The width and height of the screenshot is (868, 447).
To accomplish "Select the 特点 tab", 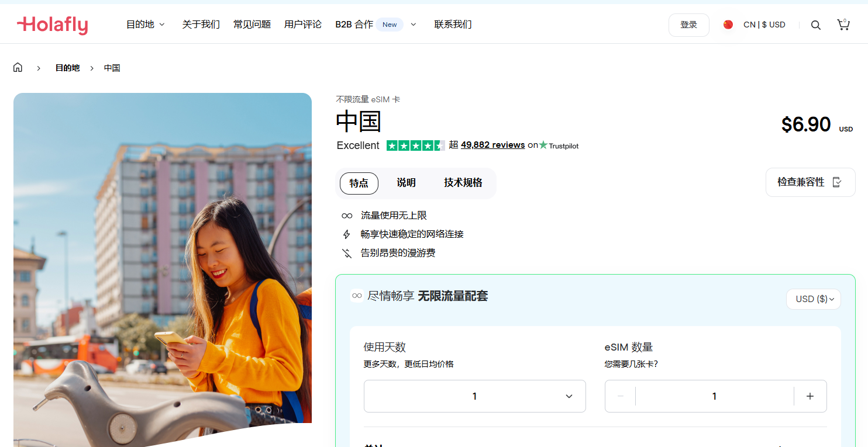I will (359, 183).
